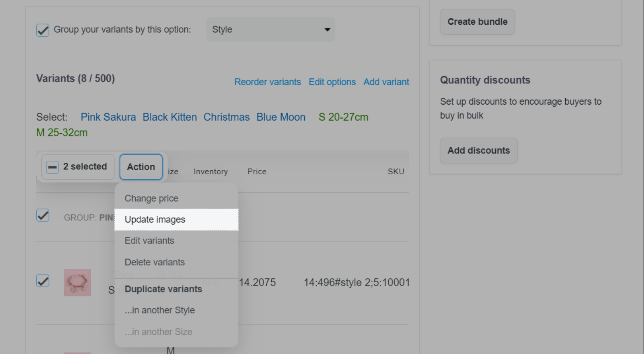
Task: Select all Pink Sakura variants
Action: 108,117
